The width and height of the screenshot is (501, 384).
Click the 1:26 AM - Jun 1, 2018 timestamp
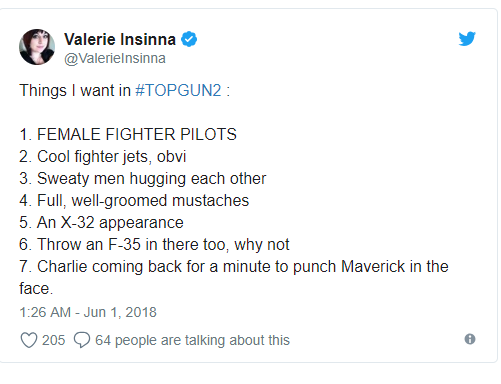tap(88, 312)
